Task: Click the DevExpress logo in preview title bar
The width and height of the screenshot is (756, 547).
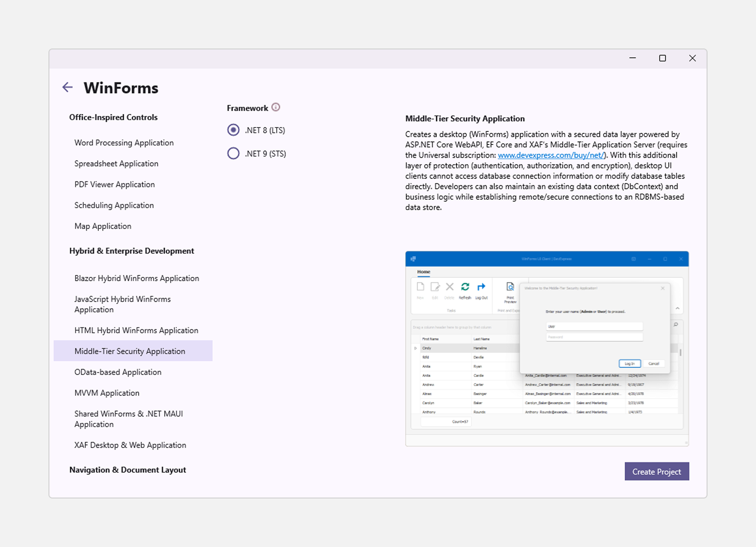Action: click(x=412, y=259)
